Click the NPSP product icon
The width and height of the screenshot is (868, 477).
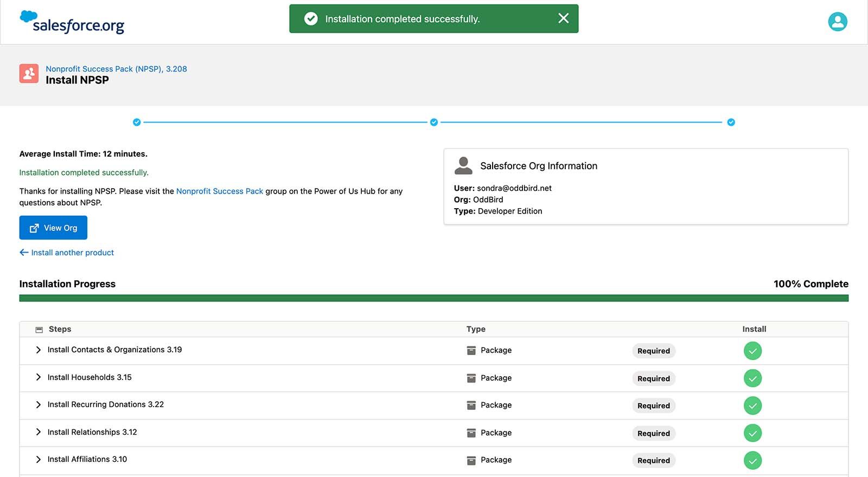tap(29, 74)
